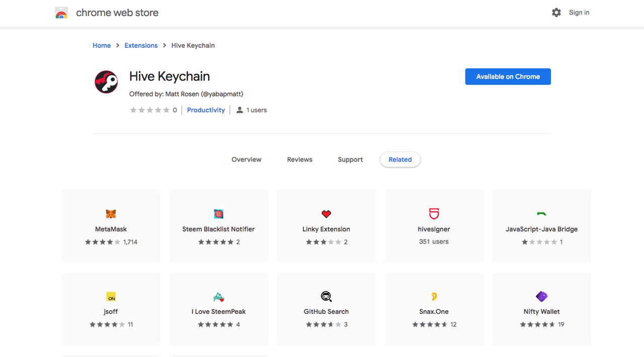Open the jsoff title
This screenshot has width=644, height=357.
111,312
